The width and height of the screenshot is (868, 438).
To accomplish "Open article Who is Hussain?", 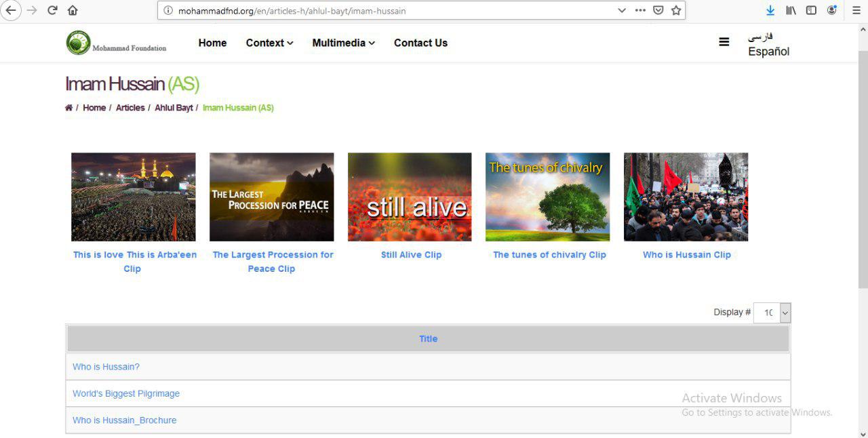I will 106,367.
